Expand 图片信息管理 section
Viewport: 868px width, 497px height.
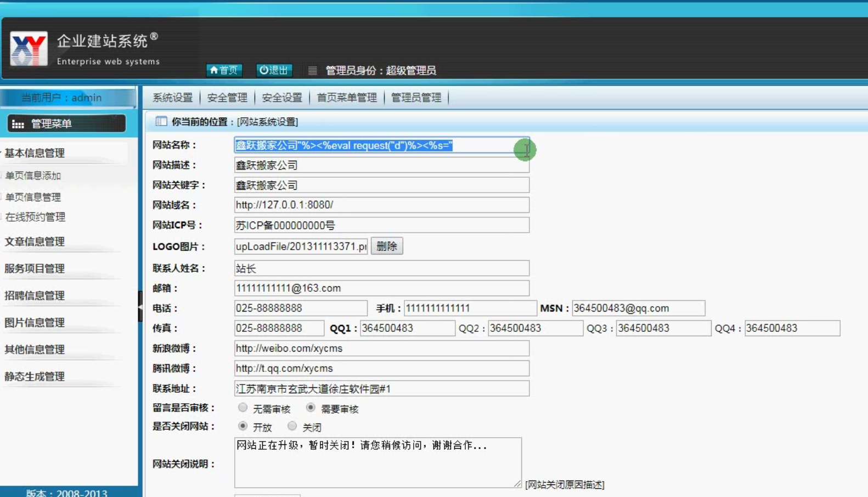click(x=35, y=323)
